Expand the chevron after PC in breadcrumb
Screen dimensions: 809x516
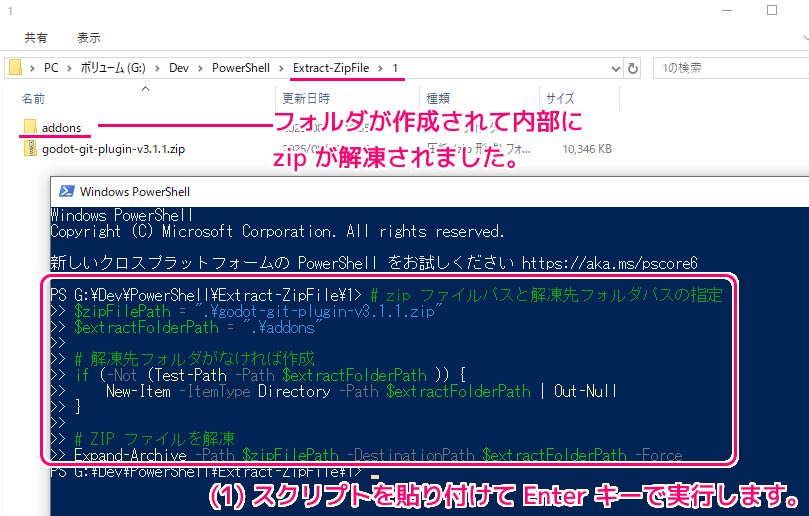(x=67, y=68)
